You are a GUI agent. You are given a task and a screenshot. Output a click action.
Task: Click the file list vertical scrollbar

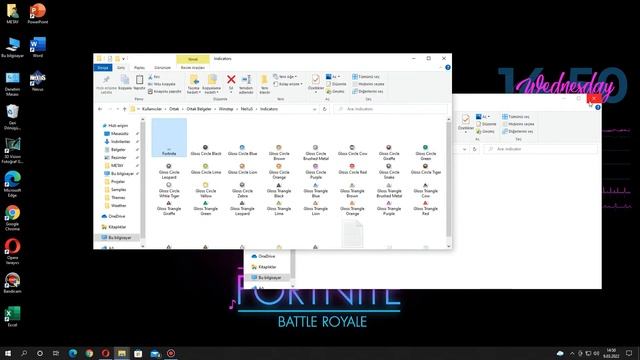click(449, 180)
